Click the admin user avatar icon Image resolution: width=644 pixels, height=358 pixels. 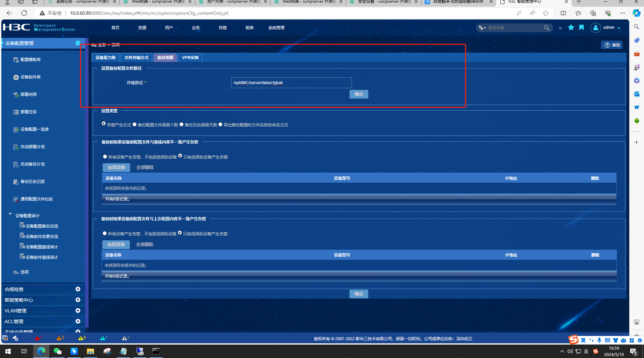595,28
